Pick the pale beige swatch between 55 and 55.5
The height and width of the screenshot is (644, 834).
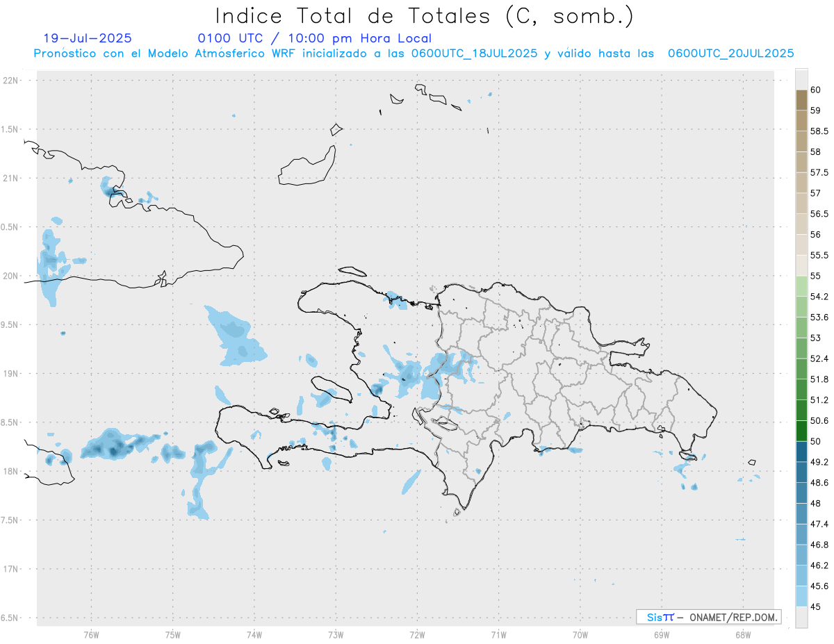pyautogui.click(x=801, y=266)
